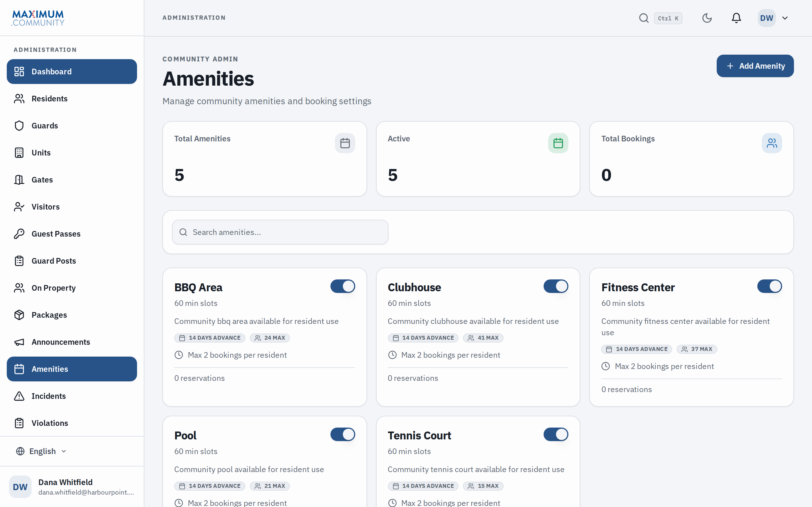Click the green Active calendar icon

pyautogui.click(x=558, y=143)
